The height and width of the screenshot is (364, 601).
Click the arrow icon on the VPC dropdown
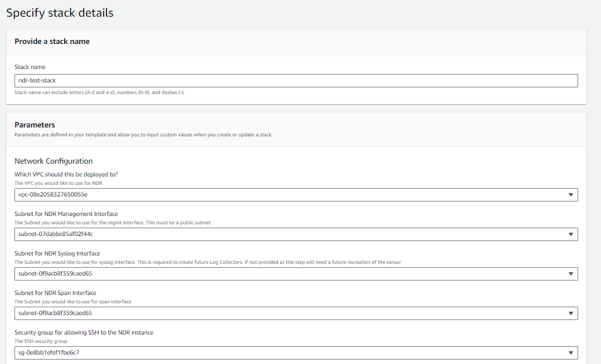[x=570, y=195]
